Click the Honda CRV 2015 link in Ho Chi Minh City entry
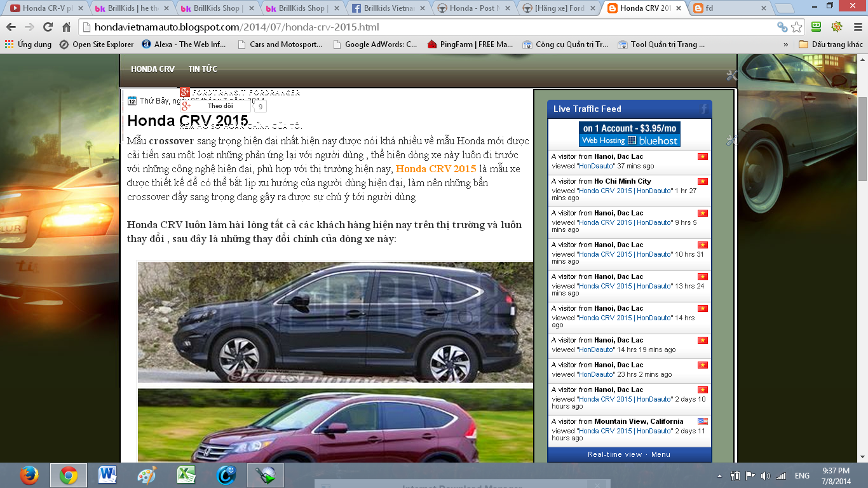The height and width of the screenshot is (488, 868). point(625,191)
